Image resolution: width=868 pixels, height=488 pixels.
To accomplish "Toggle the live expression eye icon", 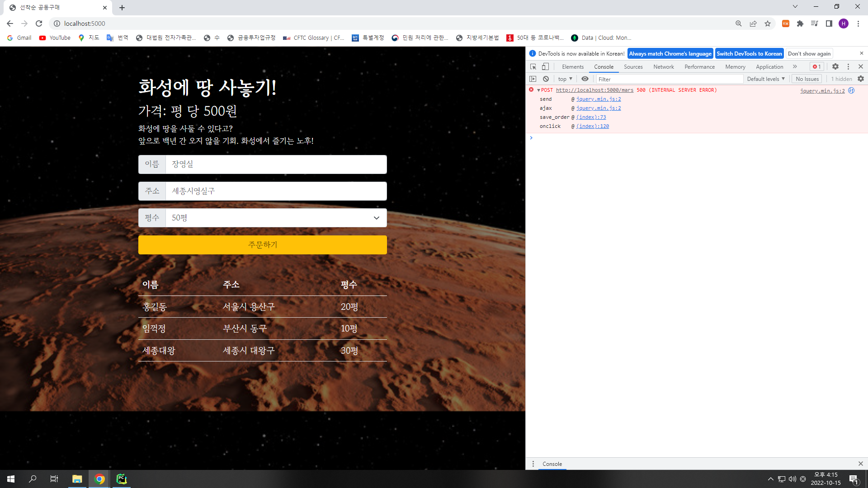I will pos(585,79).
